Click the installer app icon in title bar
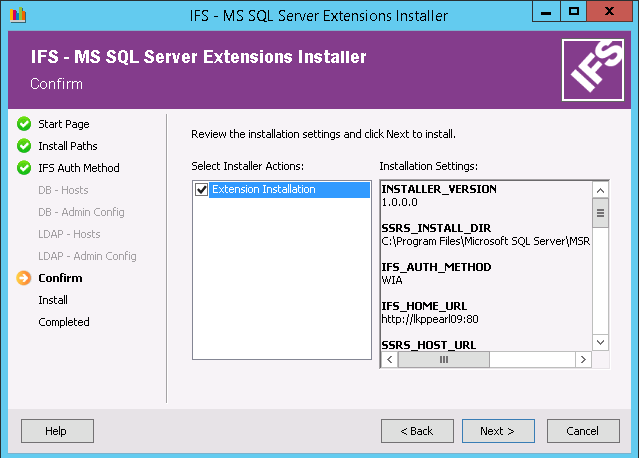This screenshot has height=458, width=639. 18,15
